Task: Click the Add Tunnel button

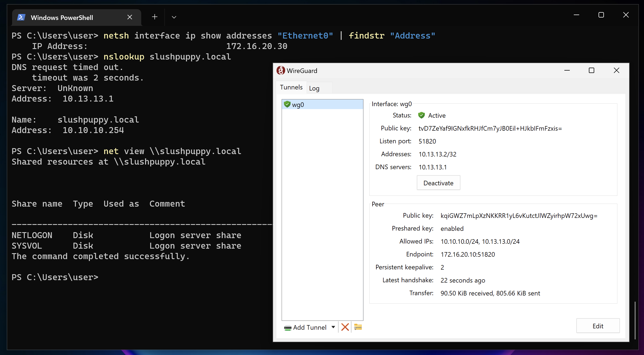Action: [x=306, y=327]
